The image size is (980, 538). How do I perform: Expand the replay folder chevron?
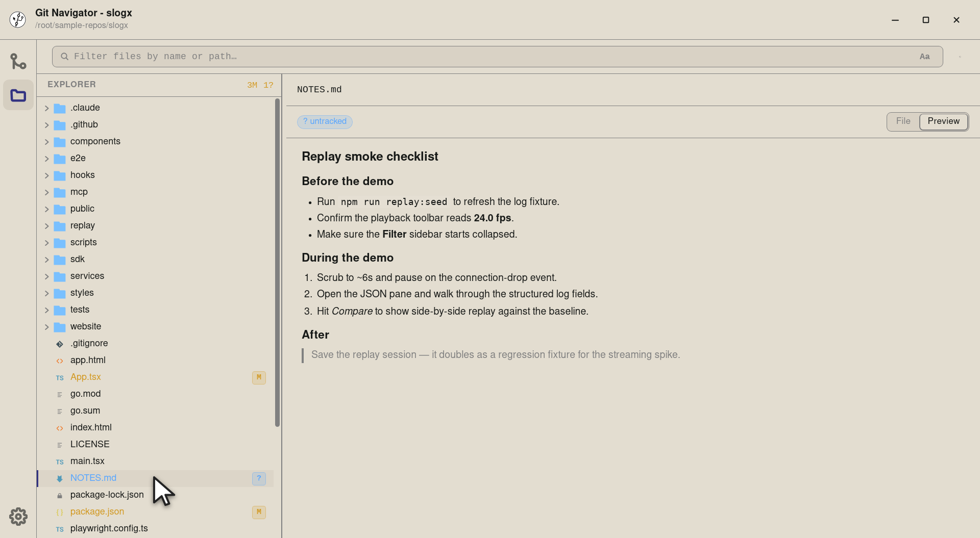coord(46,226)
